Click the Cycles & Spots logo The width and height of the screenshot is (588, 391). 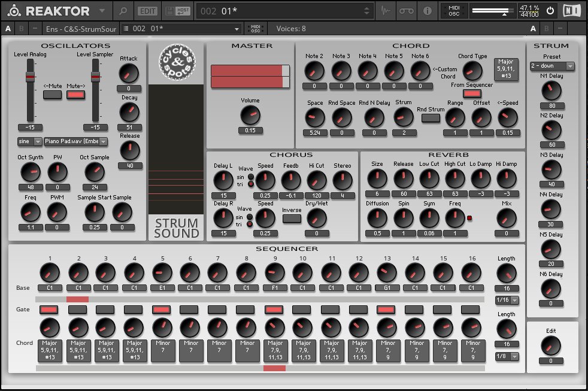click(176, 63)
